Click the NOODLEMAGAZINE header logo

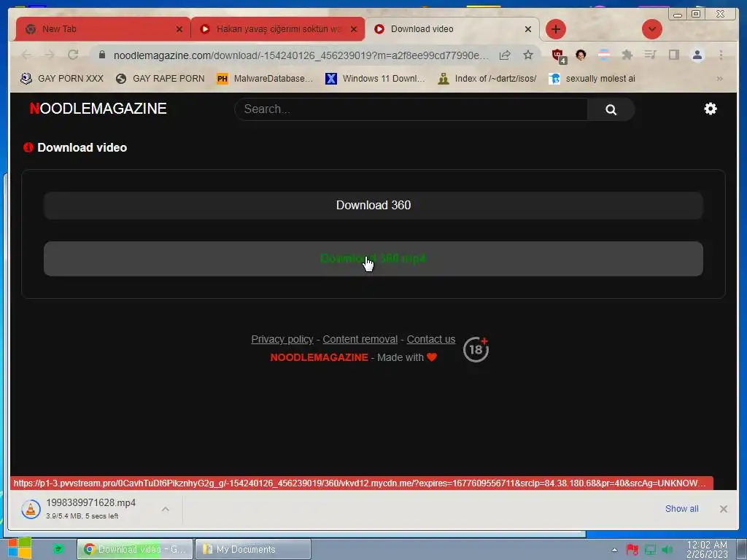(x=98, y=109)
